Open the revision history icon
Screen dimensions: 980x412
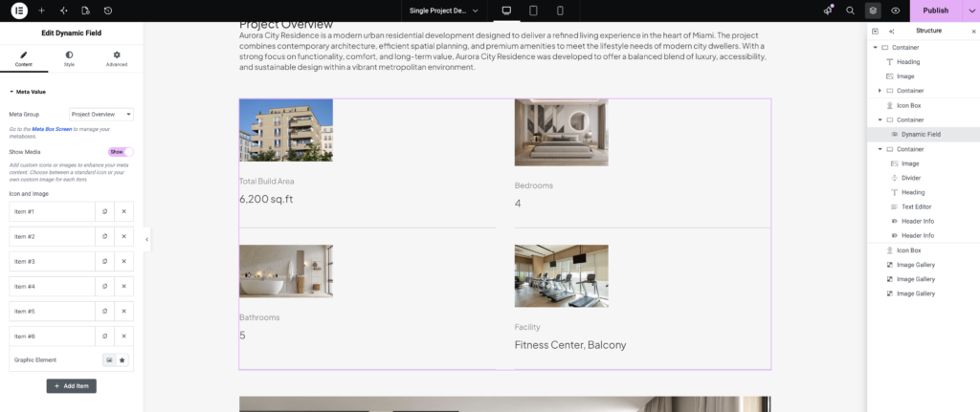tap(108, 11)
